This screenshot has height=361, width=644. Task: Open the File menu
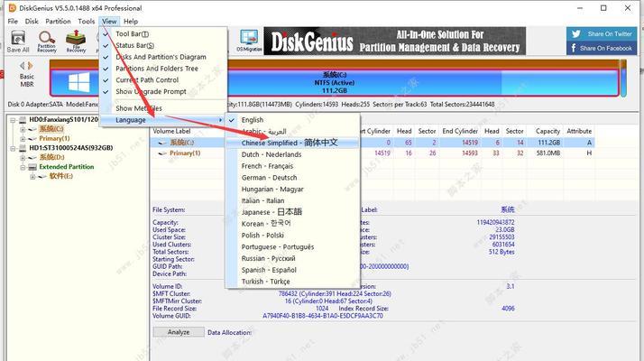pyautogui.click(x=13, y=22)
